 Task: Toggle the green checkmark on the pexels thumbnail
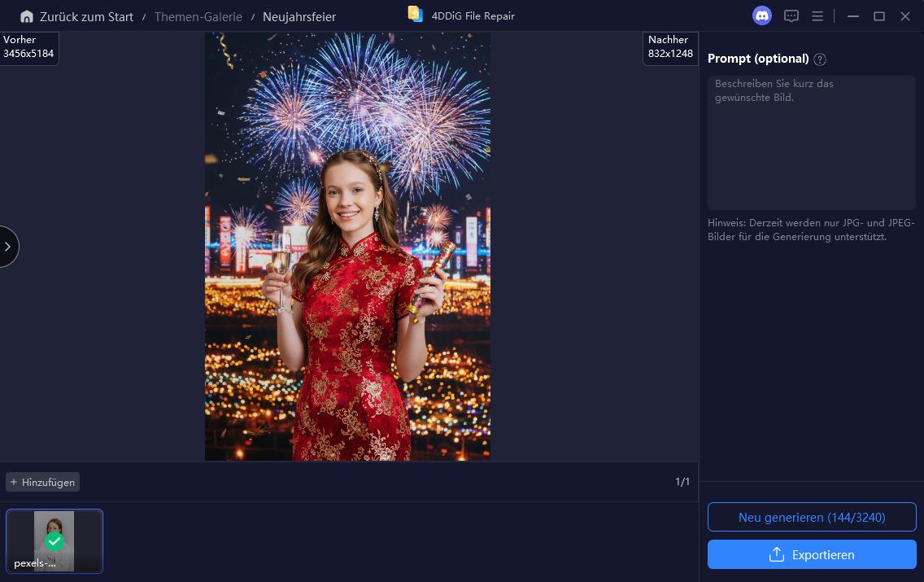coord(54,541)
